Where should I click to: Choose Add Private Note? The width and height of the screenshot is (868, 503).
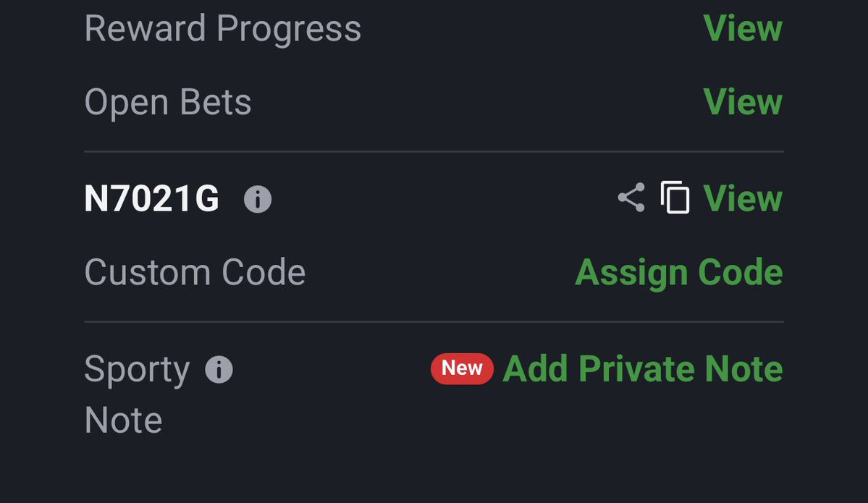click(x=642, y=368)
